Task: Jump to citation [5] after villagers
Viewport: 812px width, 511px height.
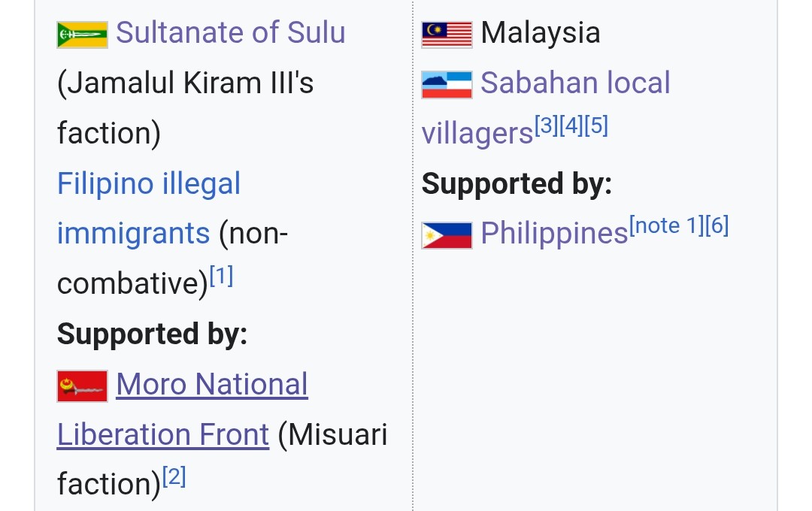Action: click(596, 125)
